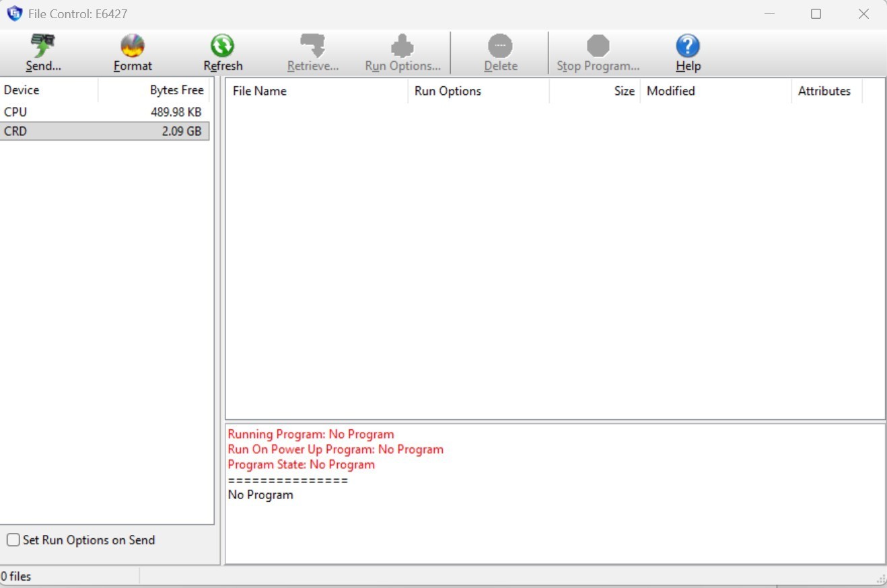Viewport: 887px width, 588px height.
Task: Click the Bytes Free column header
Action: pyautogui.click(x=154, y=90)
